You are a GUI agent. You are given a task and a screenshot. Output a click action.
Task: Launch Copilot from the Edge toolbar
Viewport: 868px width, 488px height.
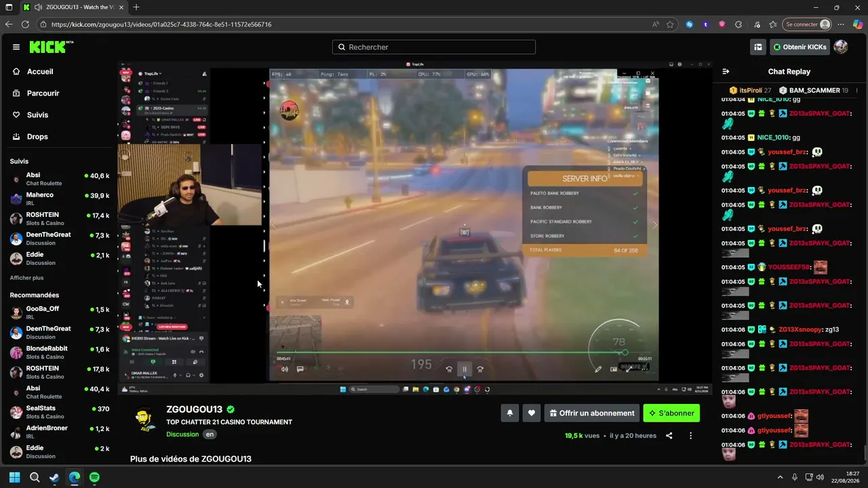tap(856, 24)
